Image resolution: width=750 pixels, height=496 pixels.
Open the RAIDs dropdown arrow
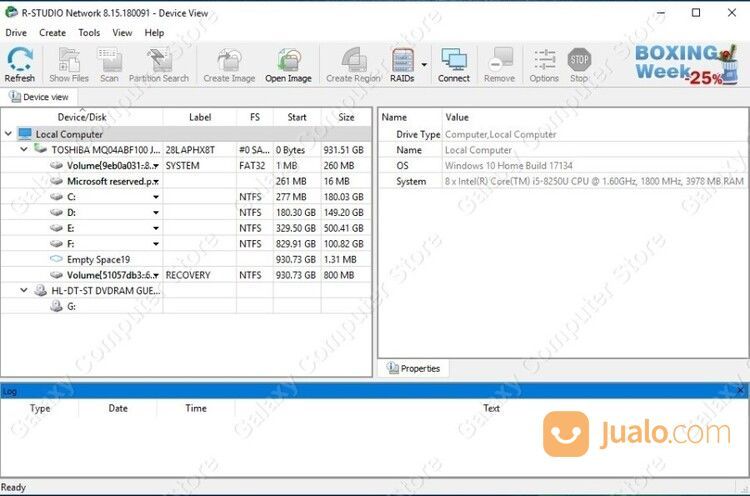click(x=424, y=64)
